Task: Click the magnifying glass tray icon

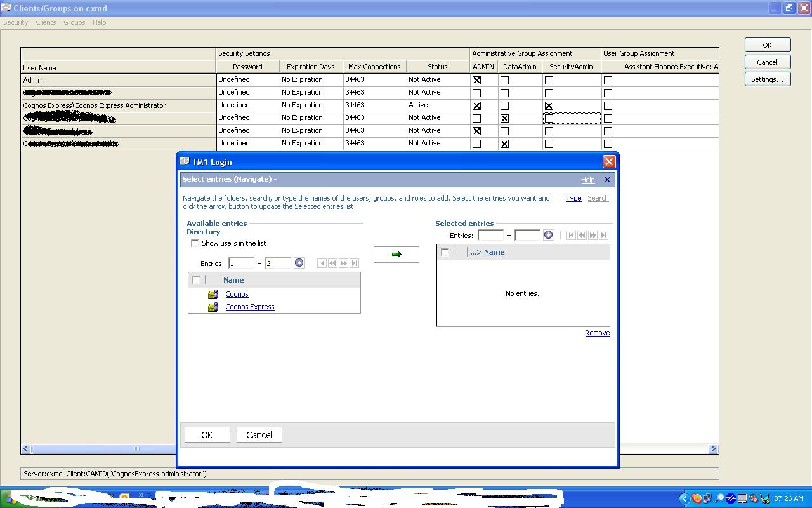Action: click(x=720, y=498)
